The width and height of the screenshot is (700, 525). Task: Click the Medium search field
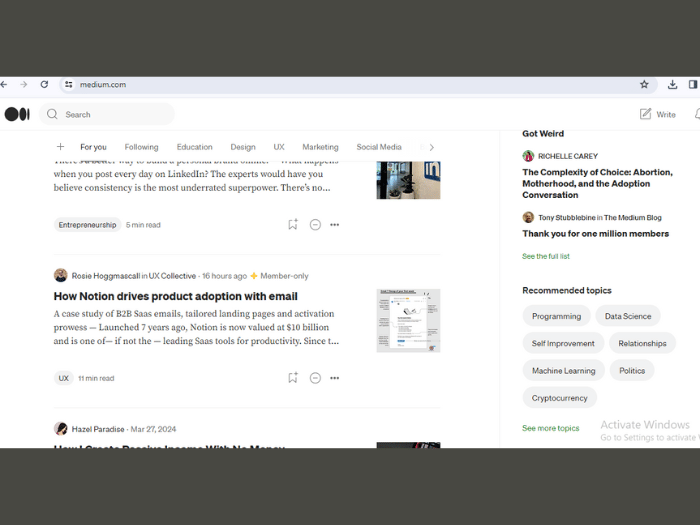click(107, 114)
